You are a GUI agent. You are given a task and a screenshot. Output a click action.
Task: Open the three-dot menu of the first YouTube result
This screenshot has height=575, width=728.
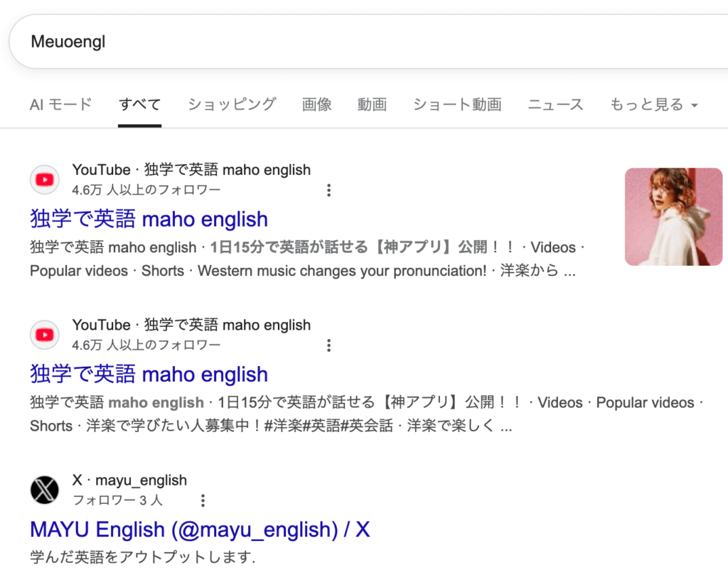click(328, 190)
